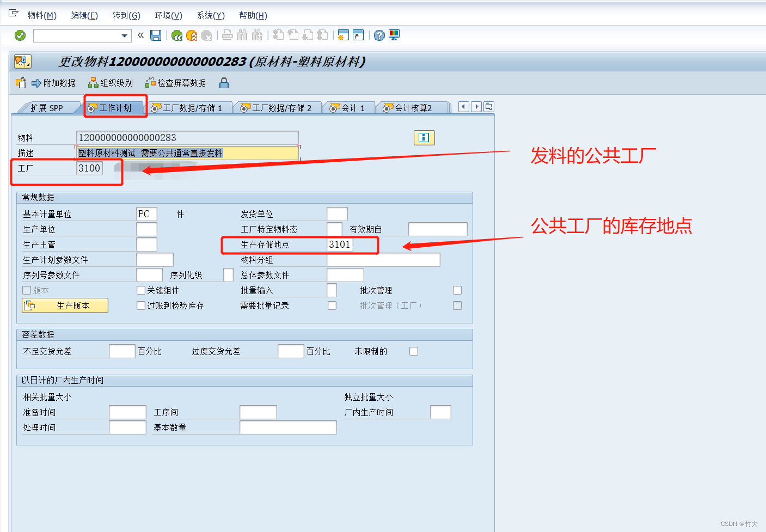Click the 附加数据 icon button
766x532 pixels.
coord(53,83)
